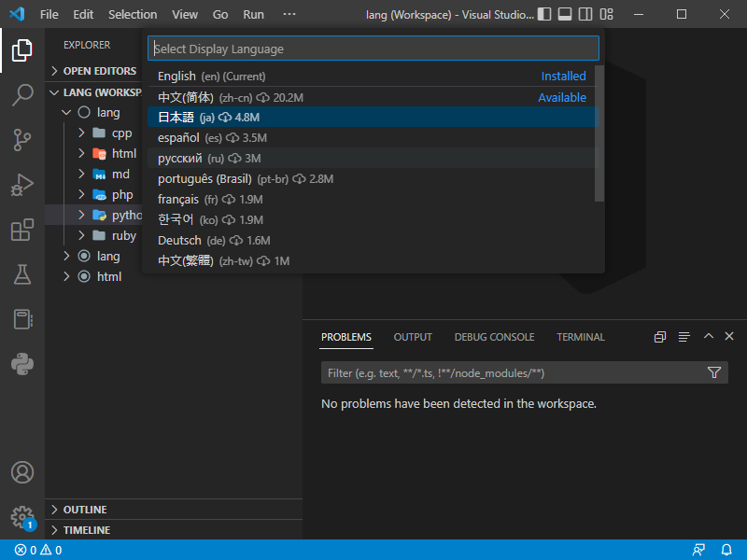Open the View menu
This screenshot has height=560, width=747.
(185, 14)
